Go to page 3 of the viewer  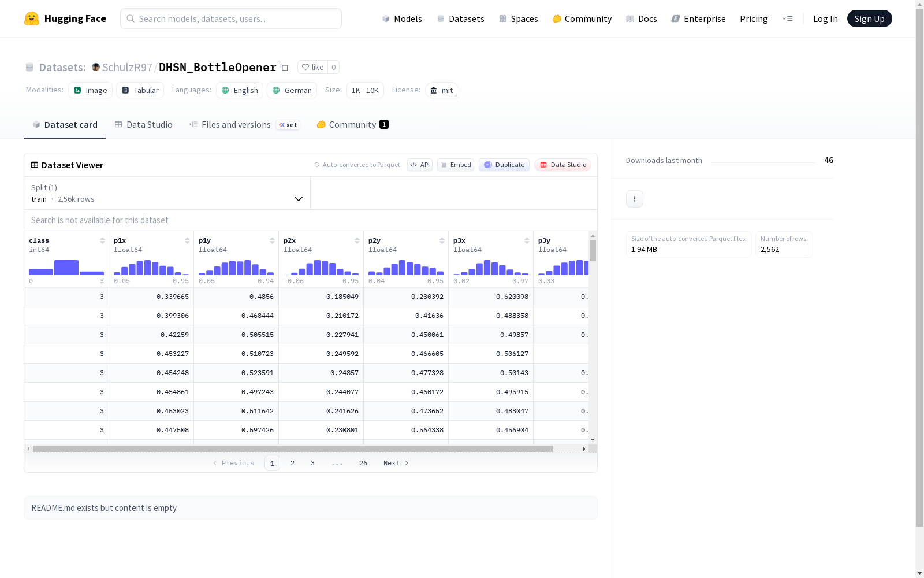click(313, 463)
